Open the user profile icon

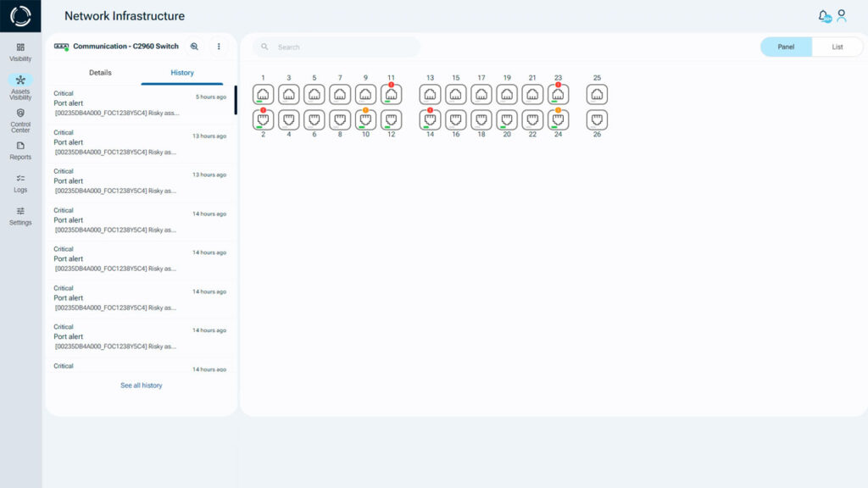842,15
